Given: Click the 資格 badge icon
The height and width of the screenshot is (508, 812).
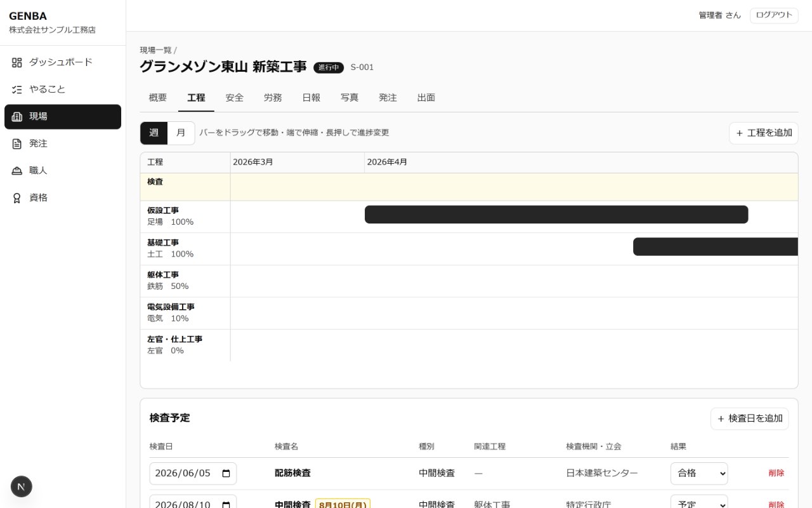Looking at the screenshot, I should 17,198.
